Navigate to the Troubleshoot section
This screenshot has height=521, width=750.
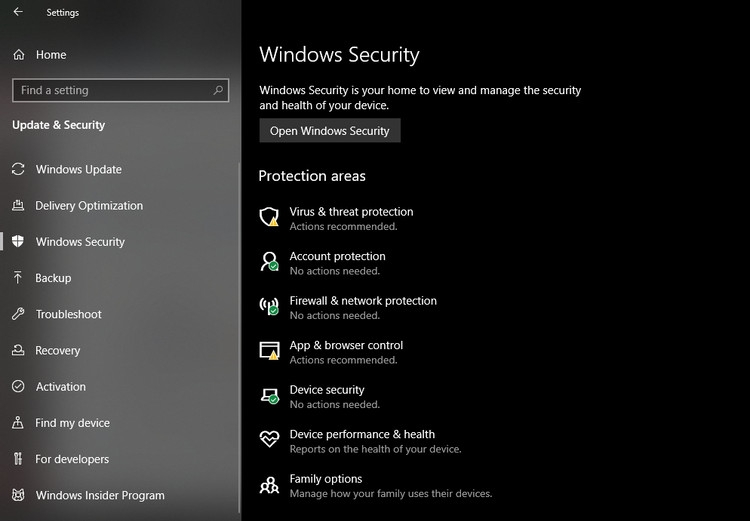click(x=68, y=314)
